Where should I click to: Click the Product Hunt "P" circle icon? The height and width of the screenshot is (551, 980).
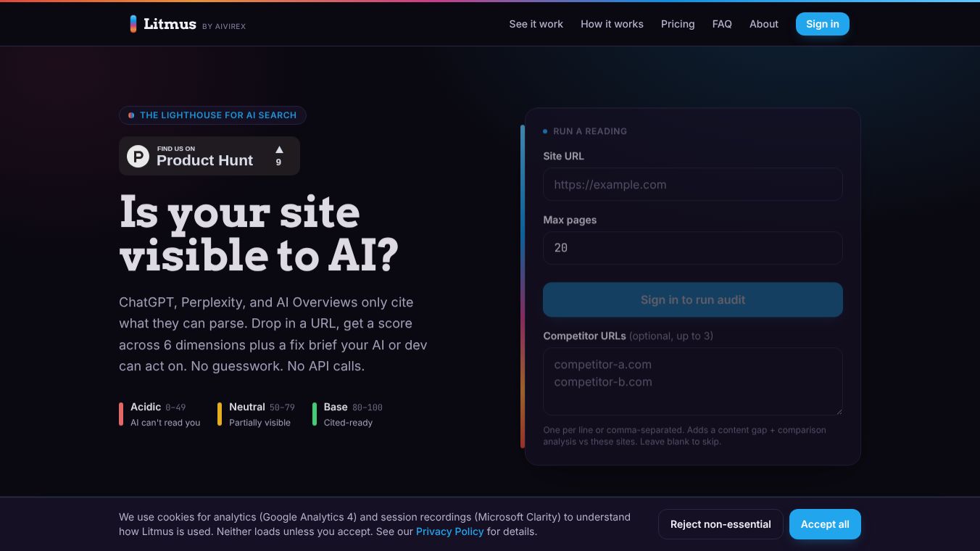coord(138,156)
